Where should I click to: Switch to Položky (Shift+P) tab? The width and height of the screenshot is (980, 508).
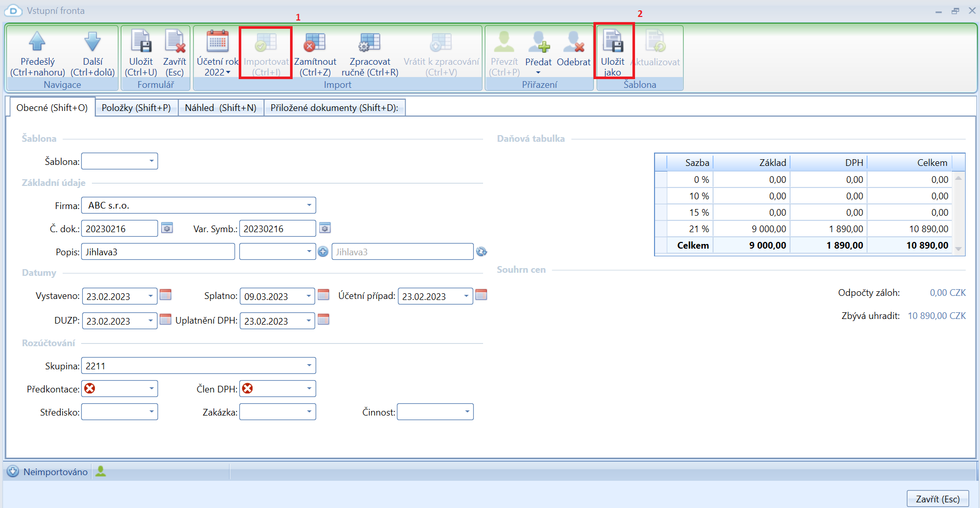tap(136, 108)
